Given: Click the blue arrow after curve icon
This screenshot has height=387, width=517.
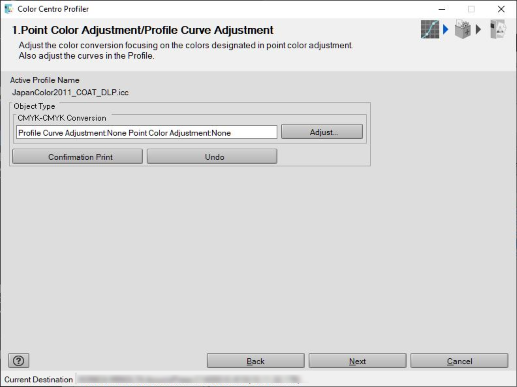Looking at the screenshot, I should coord(446,29).
